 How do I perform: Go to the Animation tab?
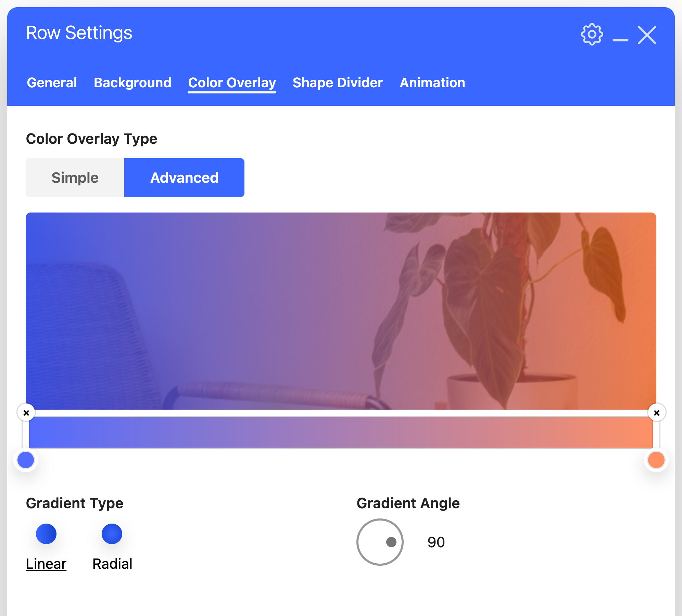(x=432, y=83)
